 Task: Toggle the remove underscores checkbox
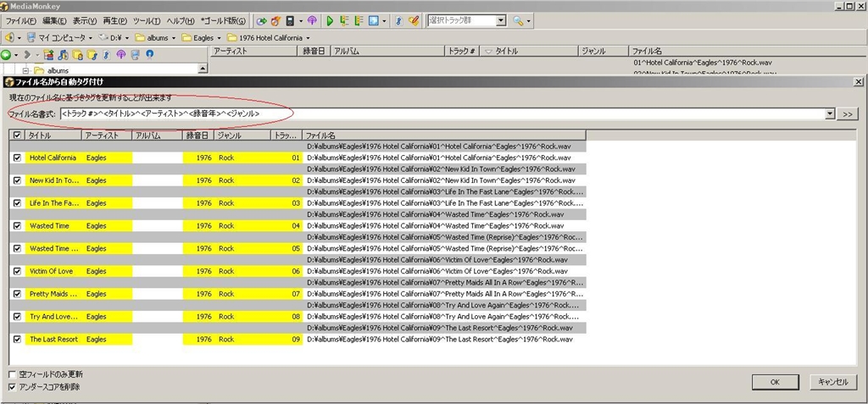click(x=12, y=387)
